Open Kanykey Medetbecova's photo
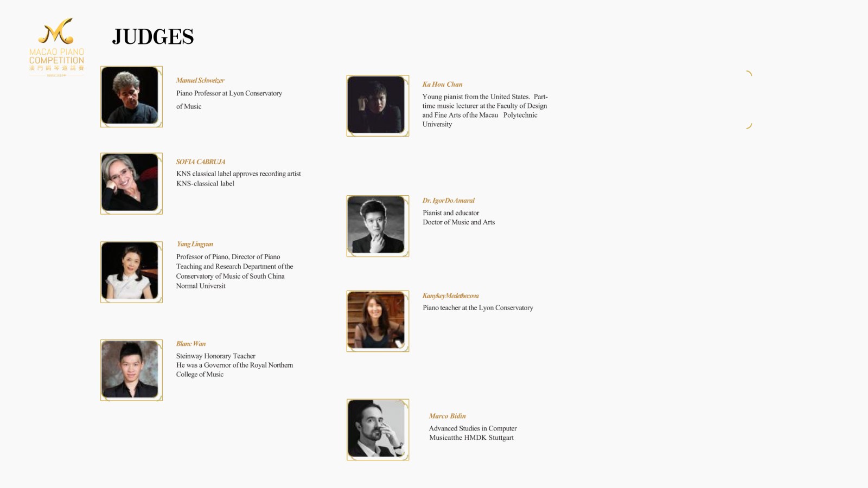 point(378,321)
